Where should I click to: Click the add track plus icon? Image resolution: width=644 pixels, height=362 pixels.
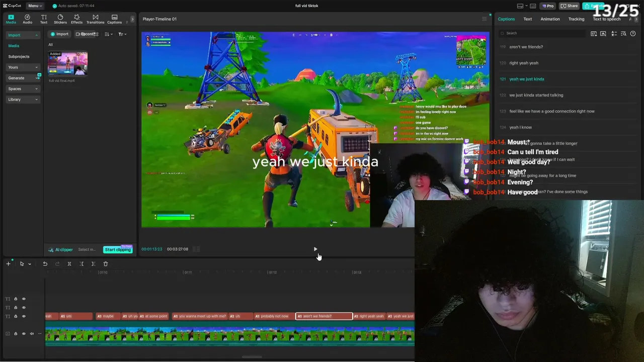8,264
